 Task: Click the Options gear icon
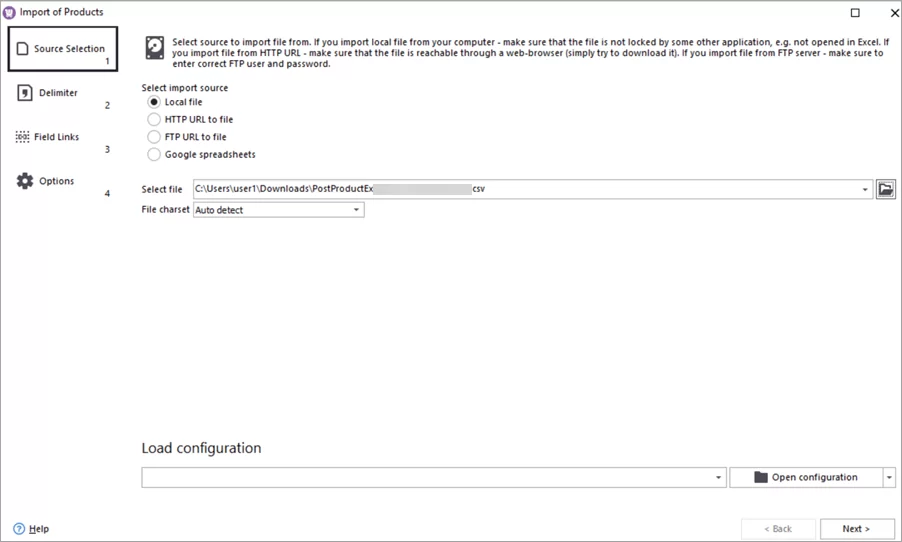point(25,181)
